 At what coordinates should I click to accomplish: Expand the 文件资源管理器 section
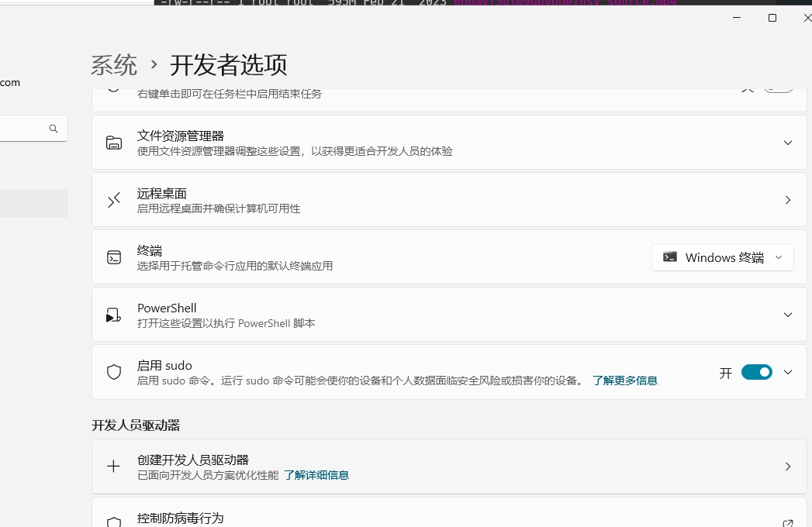pyautogui.click(x=788, y=143)
